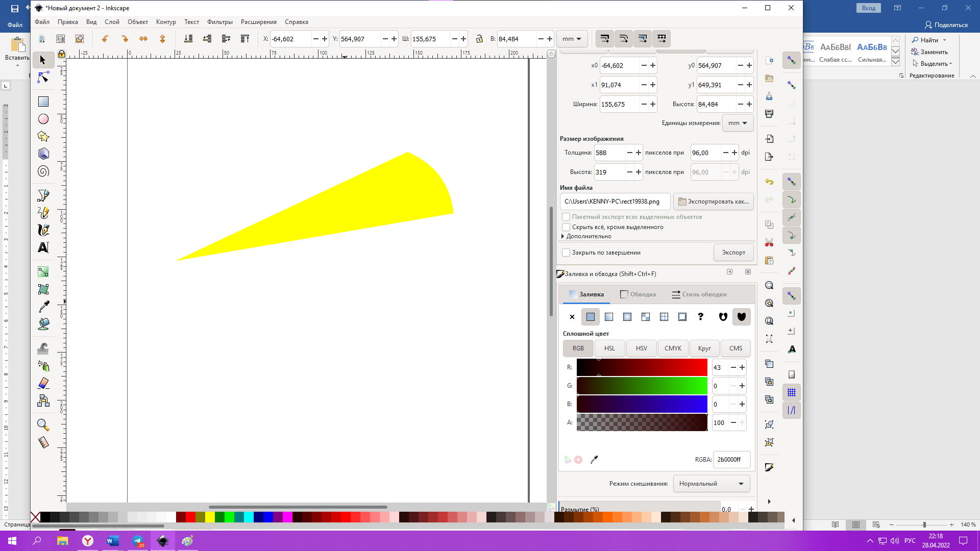Check 'Скрыть всё, кроме выделенного' option

(x=566, y=227)
